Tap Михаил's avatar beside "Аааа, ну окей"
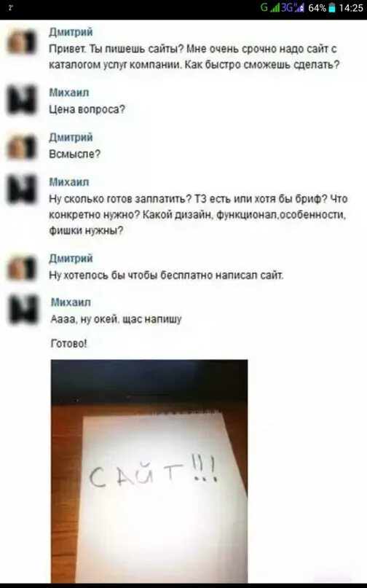This screenshot has width=367, height=588. click(23, 310)
